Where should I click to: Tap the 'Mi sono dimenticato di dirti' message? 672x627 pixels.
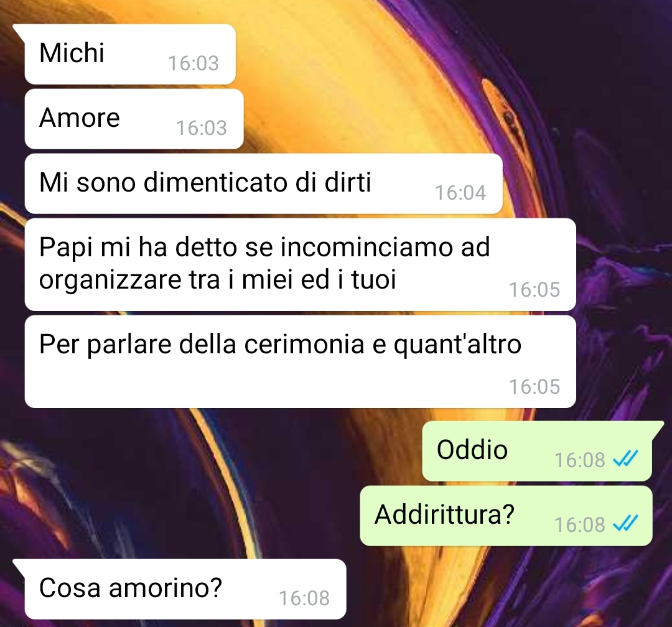pos(264,183)
